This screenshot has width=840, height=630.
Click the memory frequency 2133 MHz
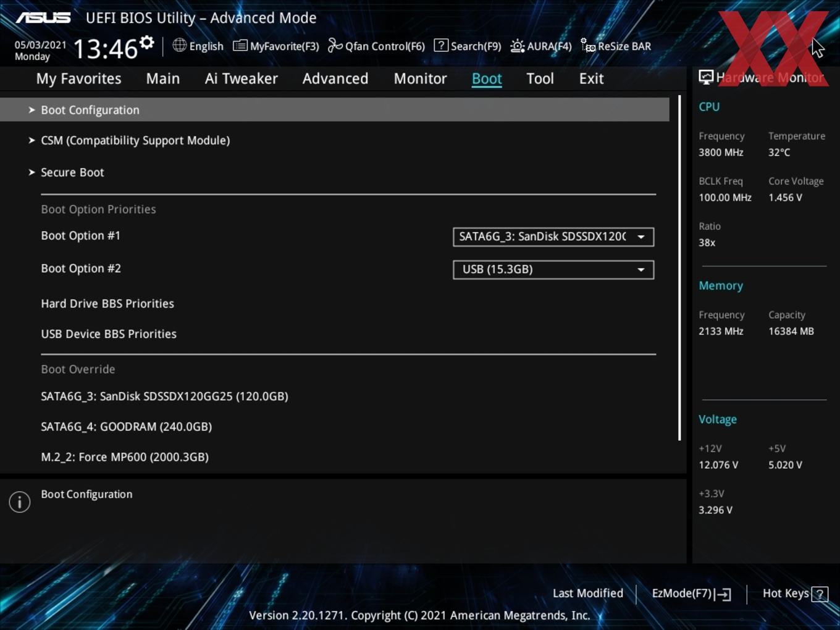pyautogui.click(x=721, y=331)
